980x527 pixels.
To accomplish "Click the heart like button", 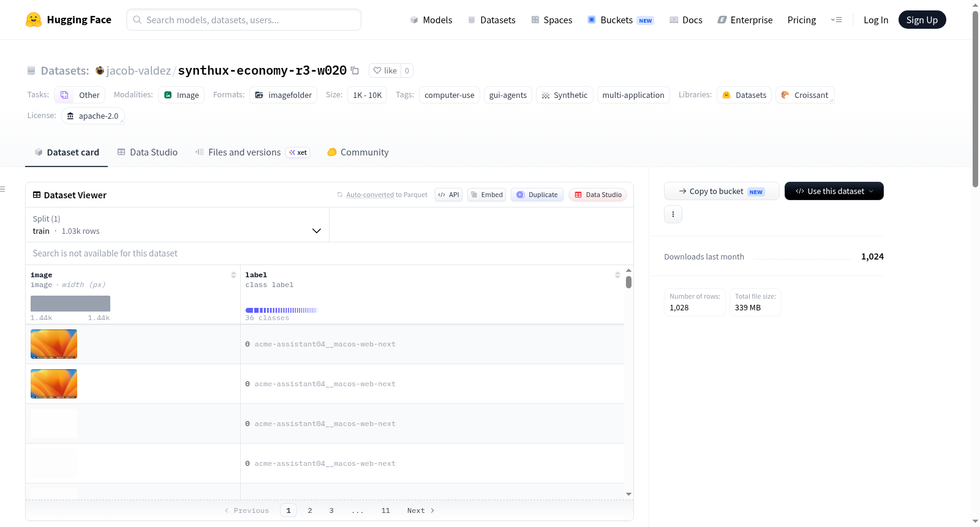I will [385, 70].
